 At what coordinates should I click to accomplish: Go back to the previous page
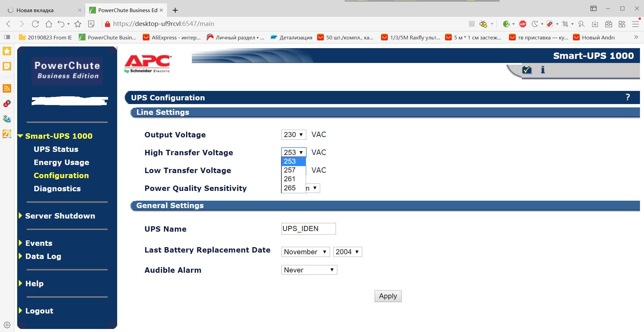coord(9,24)
